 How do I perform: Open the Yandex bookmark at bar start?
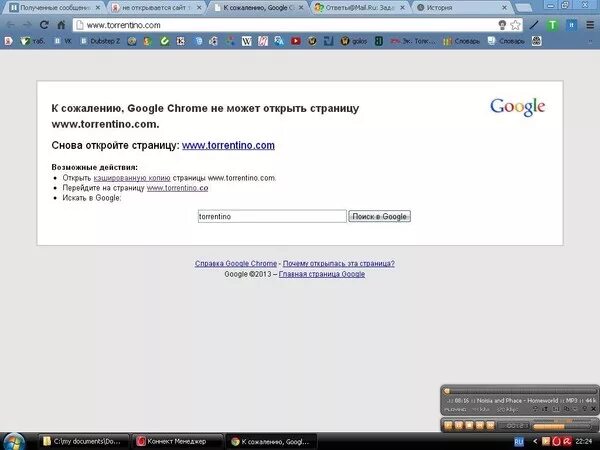[8, 41]
